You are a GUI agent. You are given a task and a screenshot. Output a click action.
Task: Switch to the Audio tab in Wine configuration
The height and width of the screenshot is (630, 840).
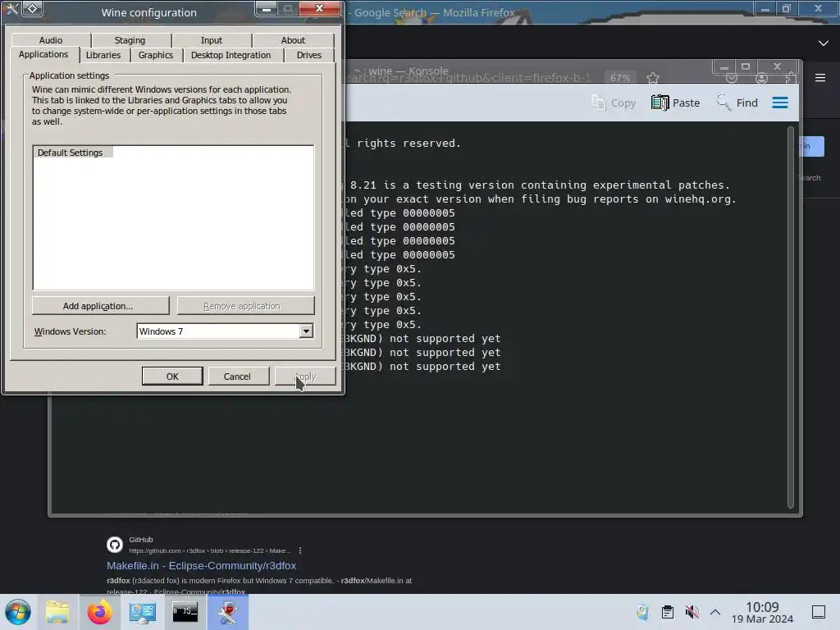51,40
